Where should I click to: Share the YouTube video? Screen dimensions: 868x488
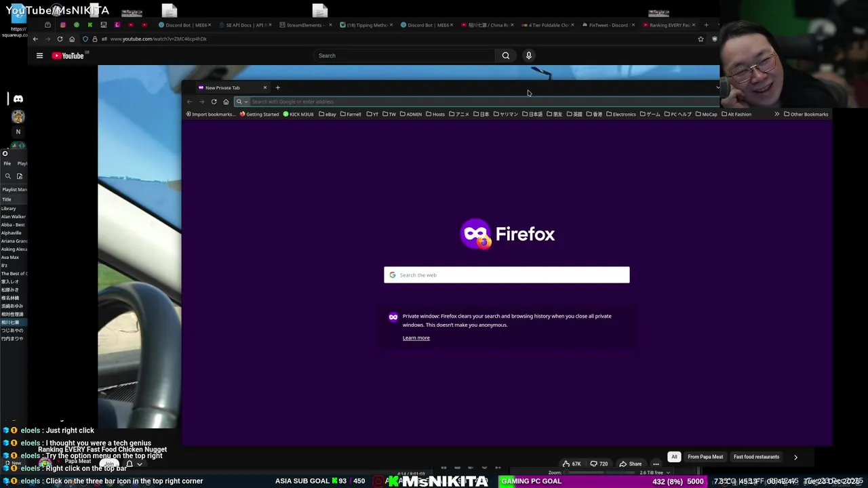(630, 464)
